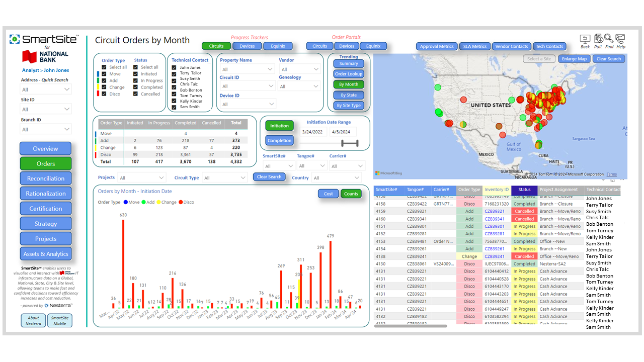Viewport: 644px width, 362px height.
Task: Open the Vendor dropdown
Action: click(x=299, y=69)
